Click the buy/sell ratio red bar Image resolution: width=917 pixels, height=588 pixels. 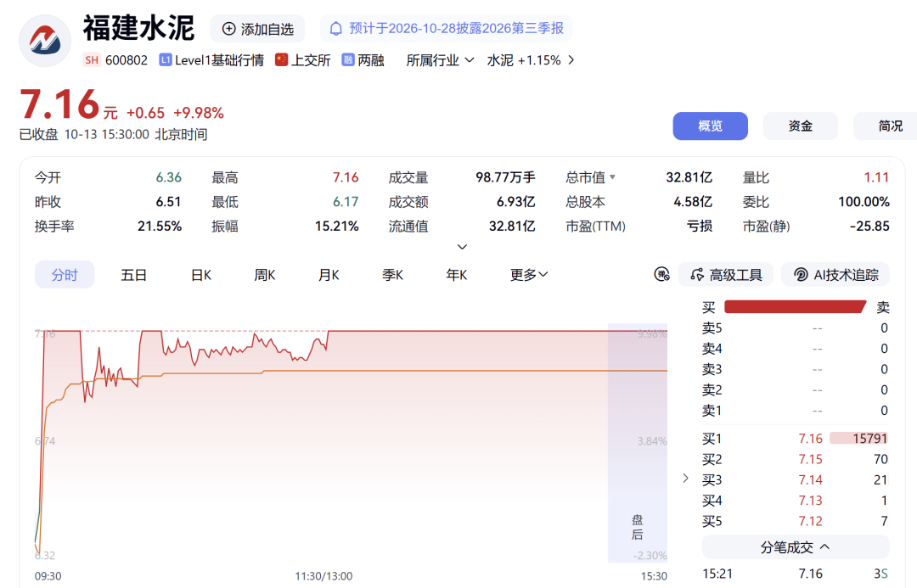796,307
